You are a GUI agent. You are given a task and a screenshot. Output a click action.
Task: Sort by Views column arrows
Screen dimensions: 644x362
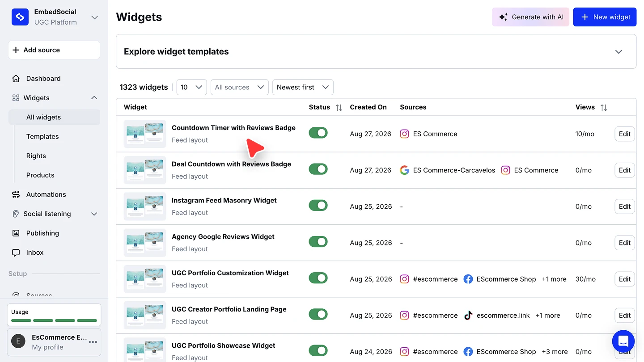pos(604,107)
